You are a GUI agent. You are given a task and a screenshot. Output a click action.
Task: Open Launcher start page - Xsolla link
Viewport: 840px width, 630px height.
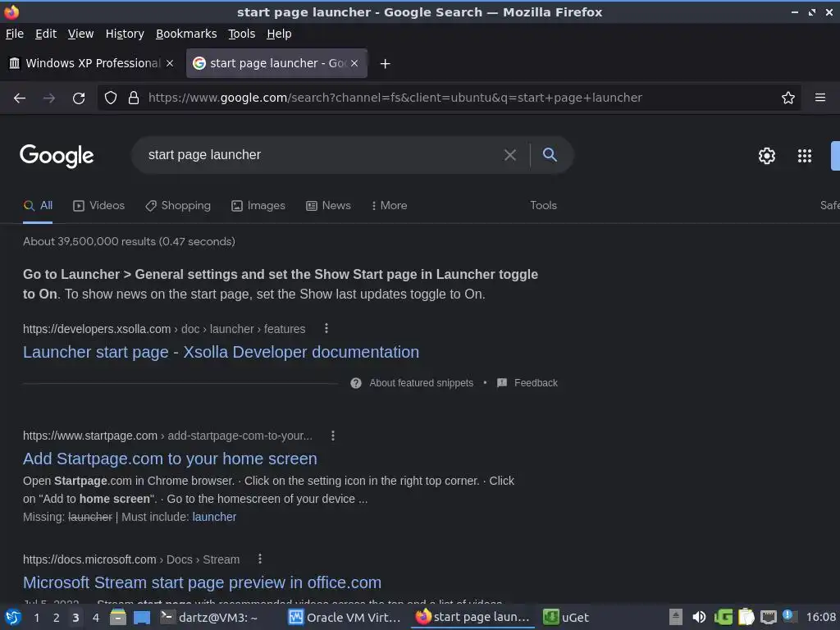pyautogui.click(x=221, y=352)
